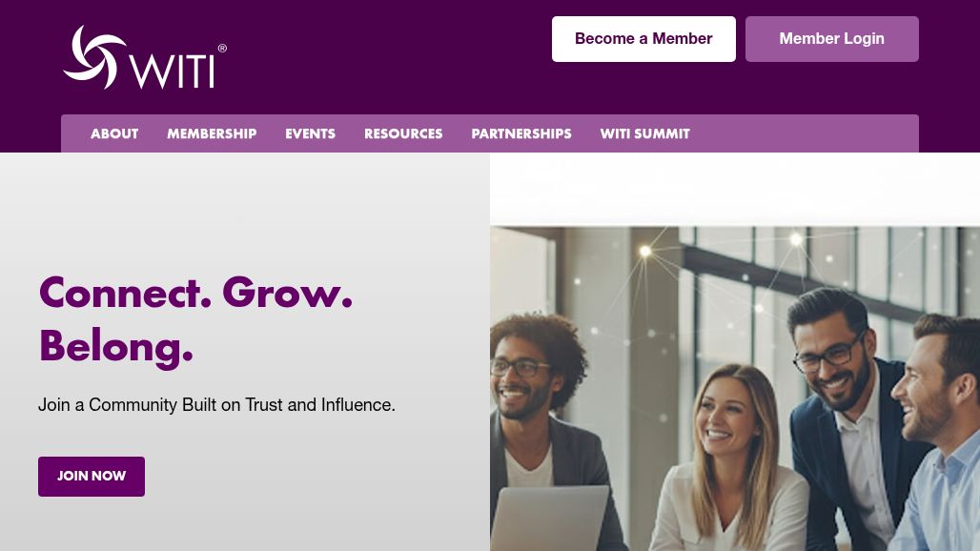The height and width of the screenshot is (551, 980).
Task: Click the Connect. Grow. Belong. headline
Action: 195,320
